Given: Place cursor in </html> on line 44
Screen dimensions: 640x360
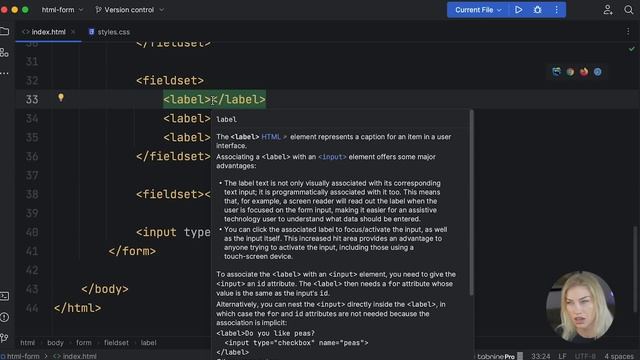Looking at the screenshot, I should (x=78, y=308).
